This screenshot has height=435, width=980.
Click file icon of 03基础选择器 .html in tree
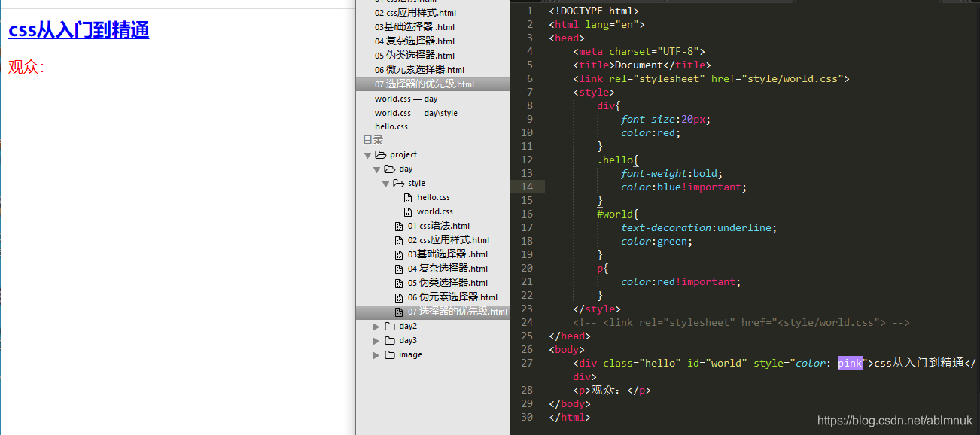399,254
